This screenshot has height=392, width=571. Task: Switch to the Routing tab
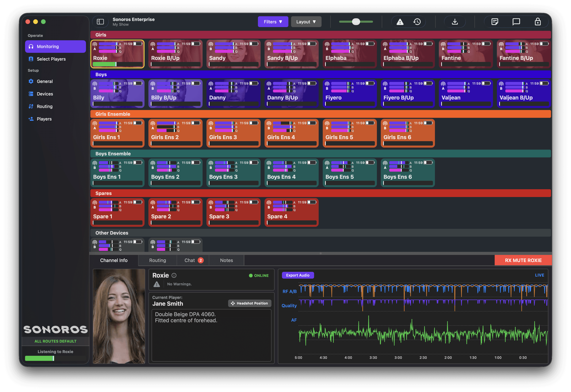coord(158,260)
